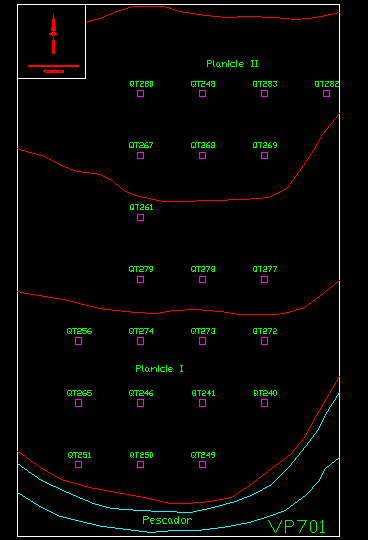Select the square marker for QT273
The width and height of the screenshot is (368, 540).
coord(202,341)
